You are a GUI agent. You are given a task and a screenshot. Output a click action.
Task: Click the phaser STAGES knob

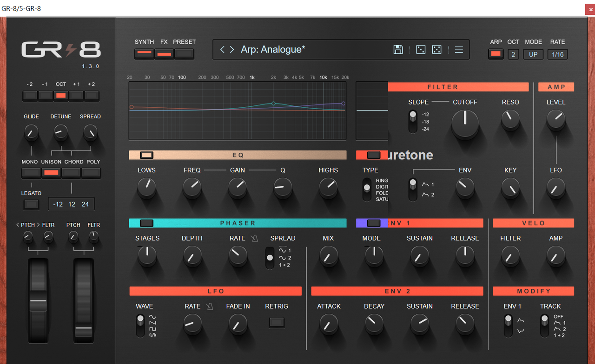point(147,256)
